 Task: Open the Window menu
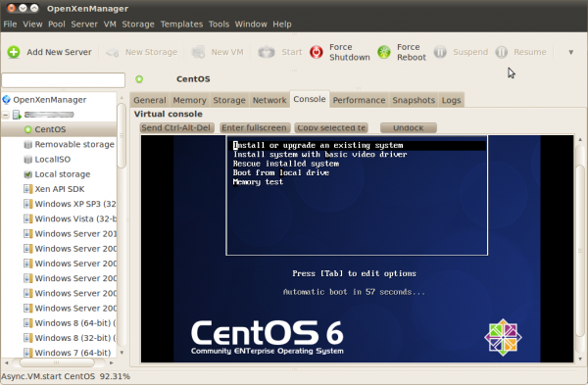coord(251,24)
